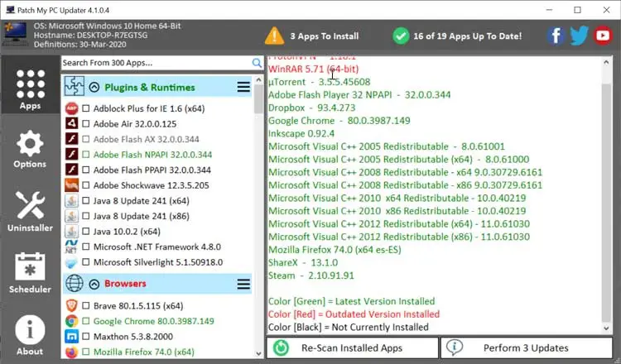The height and width of the screenshot is (364, 621).
Task: Click 16 of 19 Apps Up To Date label
Action: [467, 36]
